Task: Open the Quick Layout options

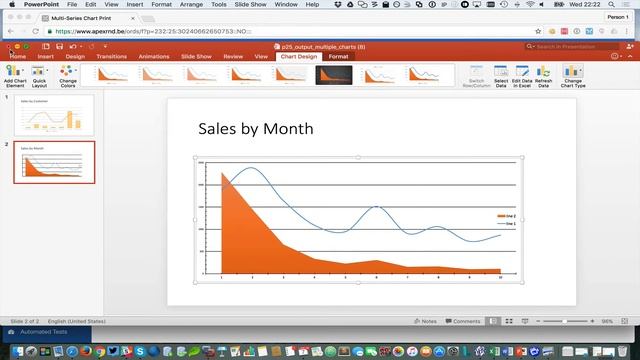Action: (39, 76)
